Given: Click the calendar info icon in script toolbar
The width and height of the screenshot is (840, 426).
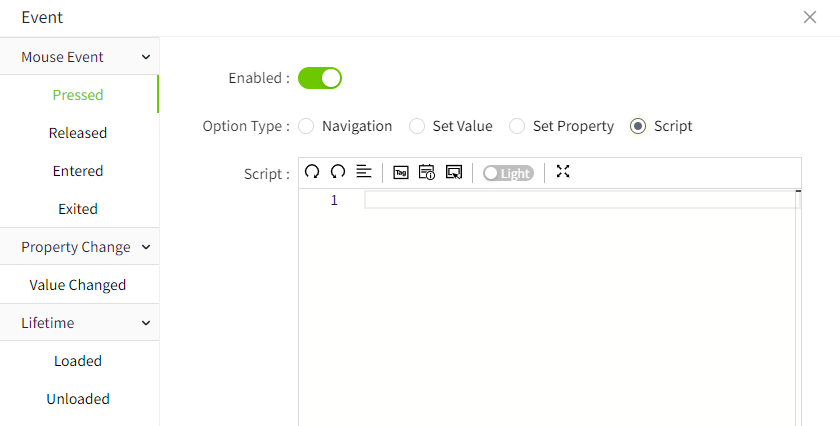Looking at the screenshot, I should tap(427, 172).
